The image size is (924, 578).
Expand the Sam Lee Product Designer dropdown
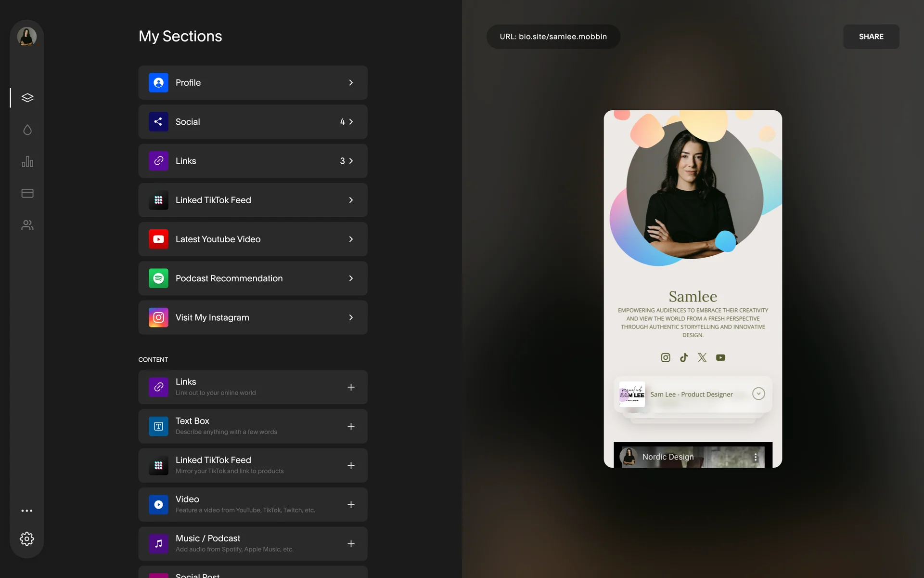758,394
